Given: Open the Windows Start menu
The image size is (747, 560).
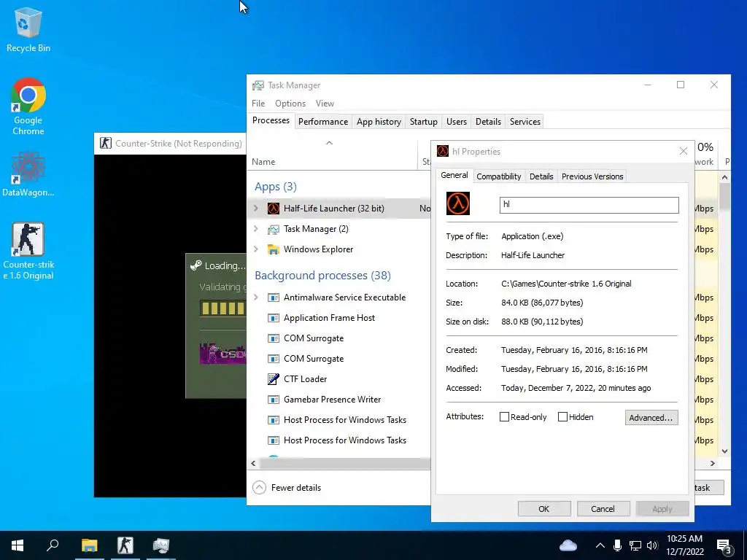Looking at the screenshot, I should click(18, 545).
